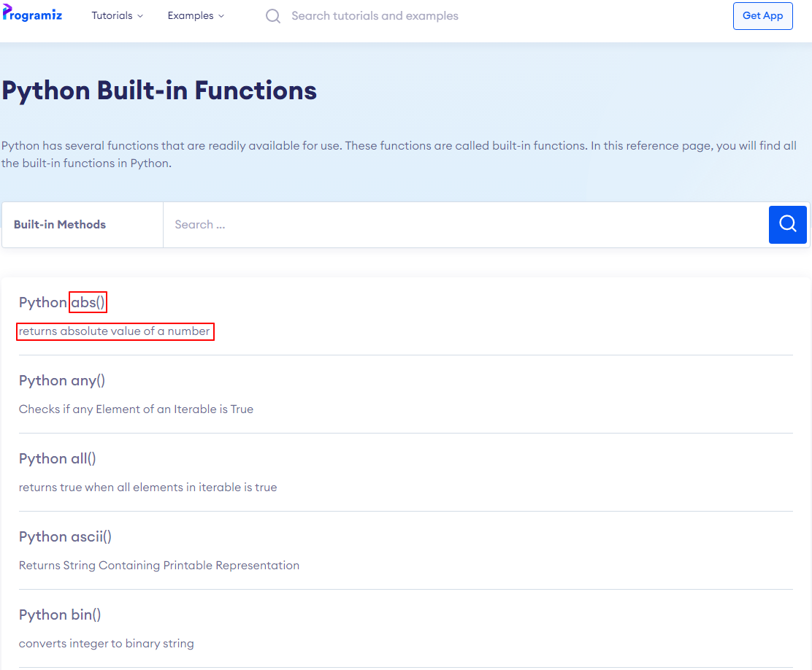Open the Python ascii() link
812x670 pixels.
(x=65, y=537)
